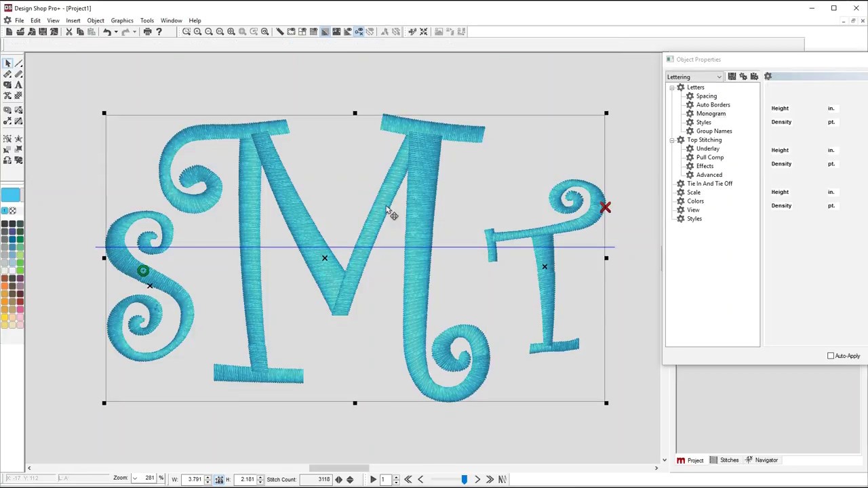
Task: Collapse the Top Stitching tree node
Action: pyautogui.click(x=672, y=140)
